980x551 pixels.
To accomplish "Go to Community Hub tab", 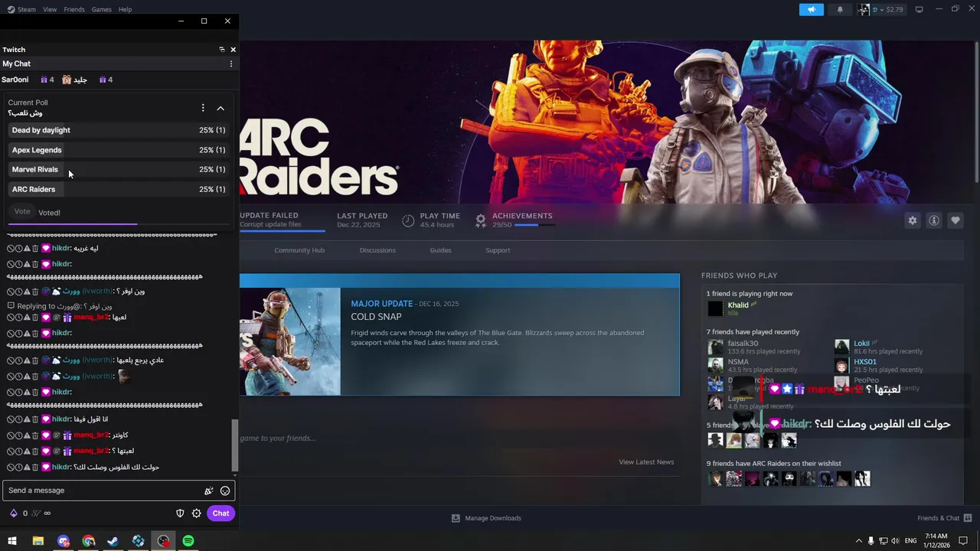I will click(299, 250).
